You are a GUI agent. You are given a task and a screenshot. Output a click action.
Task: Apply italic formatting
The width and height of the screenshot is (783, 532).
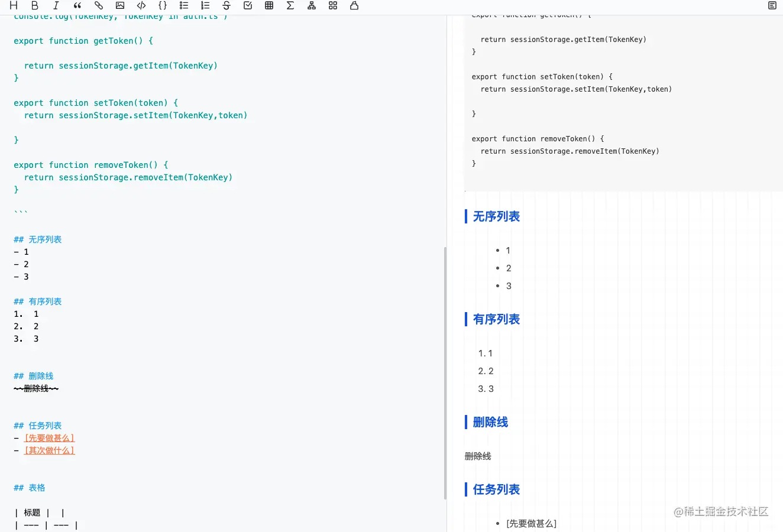56,5
